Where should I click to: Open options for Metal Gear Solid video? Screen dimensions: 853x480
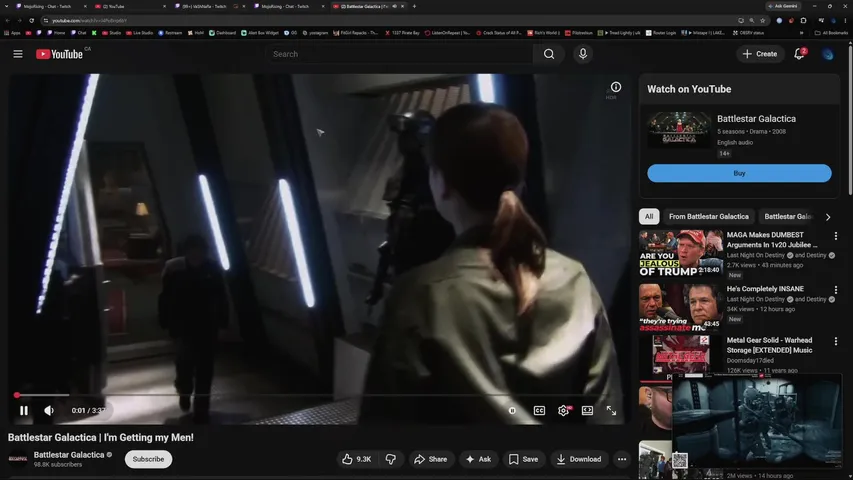[836, 341]
